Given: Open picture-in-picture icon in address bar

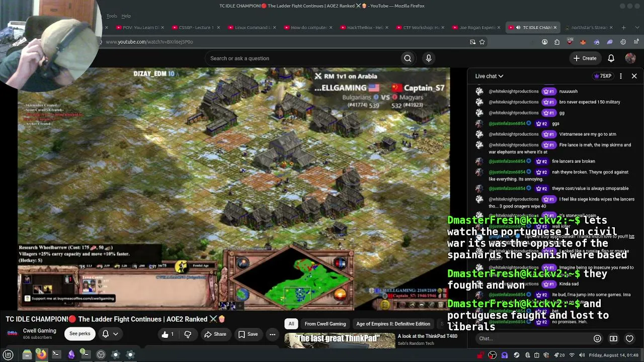Looking at the screenshot, I should click(x=472, y=42).
